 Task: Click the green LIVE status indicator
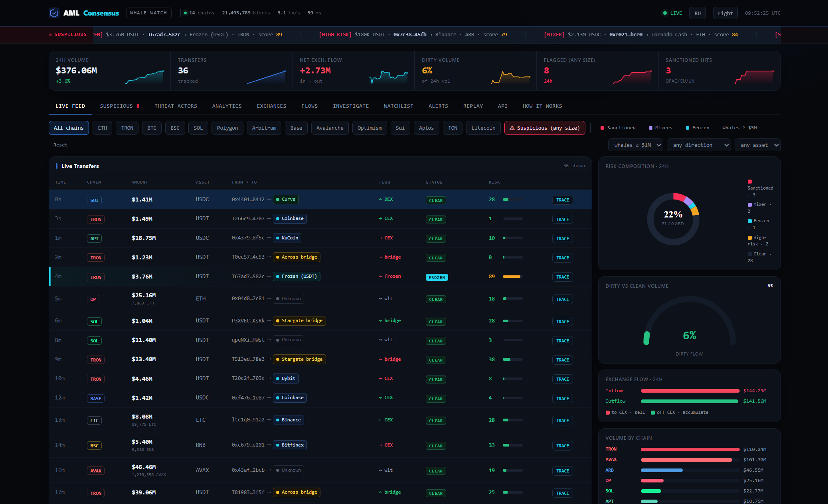(672, 13)
